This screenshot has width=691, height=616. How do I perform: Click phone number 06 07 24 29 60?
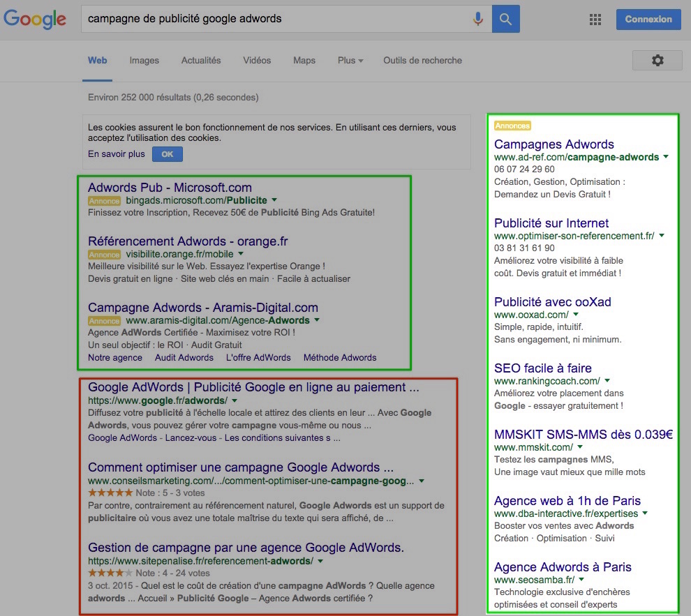pyautogui.click(x=524, y=169)
